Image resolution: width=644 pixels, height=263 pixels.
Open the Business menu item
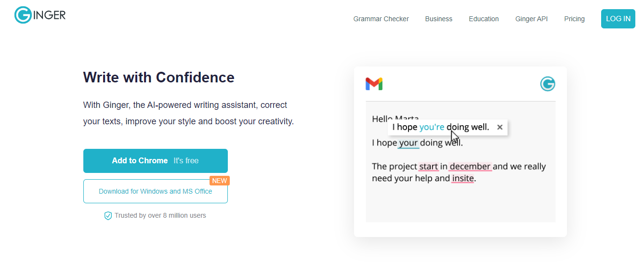tap(438, 19)
